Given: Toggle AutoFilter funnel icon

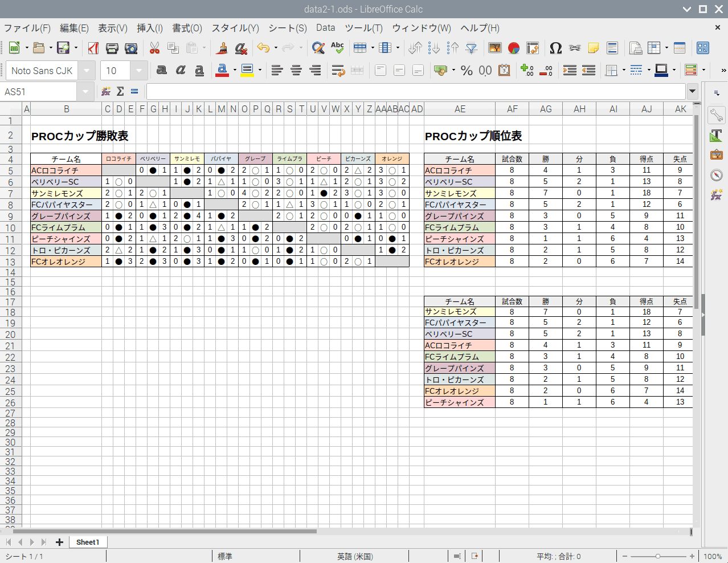Looking at the screenshot, I should click(x=472, y=48).
